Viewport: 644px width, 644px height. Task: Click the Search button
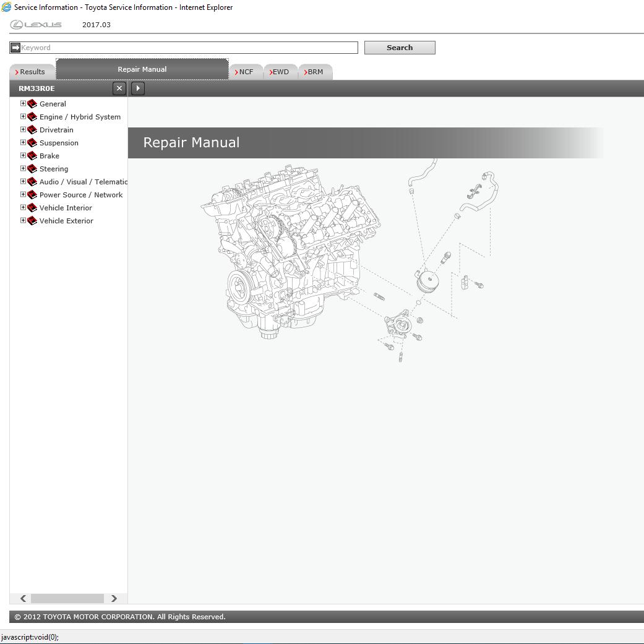pos(400,48)
